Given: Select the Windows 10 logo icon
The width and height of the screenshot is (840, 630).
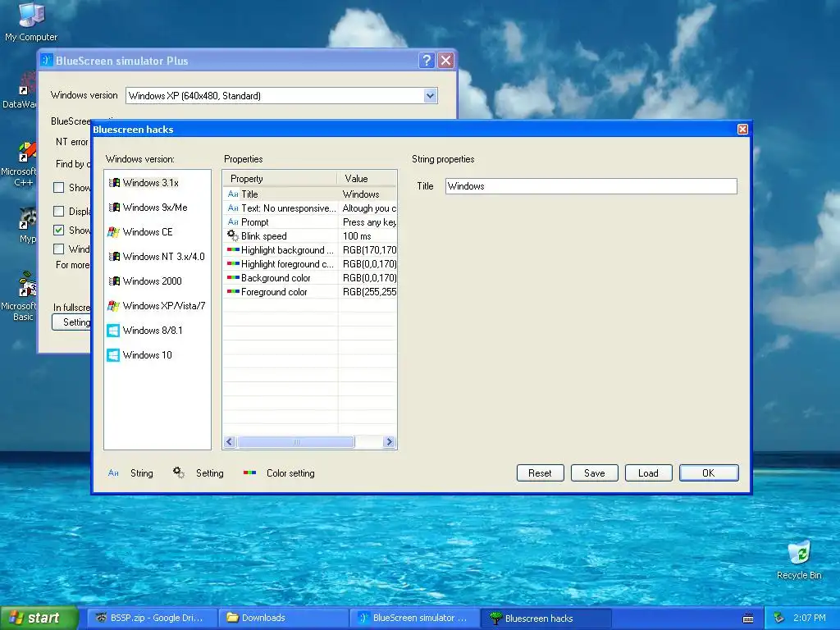Looking at the screenshot, I should coord(113,355).
